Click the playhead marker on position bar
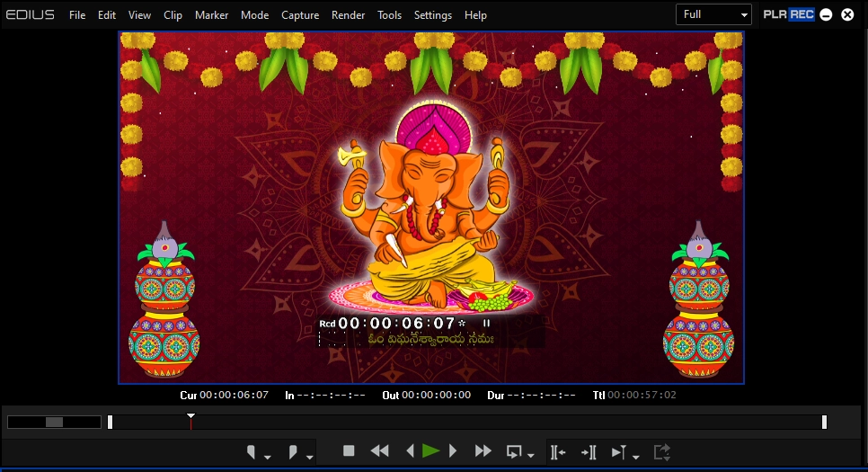Image resolution: width=868 pixels, height=472 pixels. (190, 421)
